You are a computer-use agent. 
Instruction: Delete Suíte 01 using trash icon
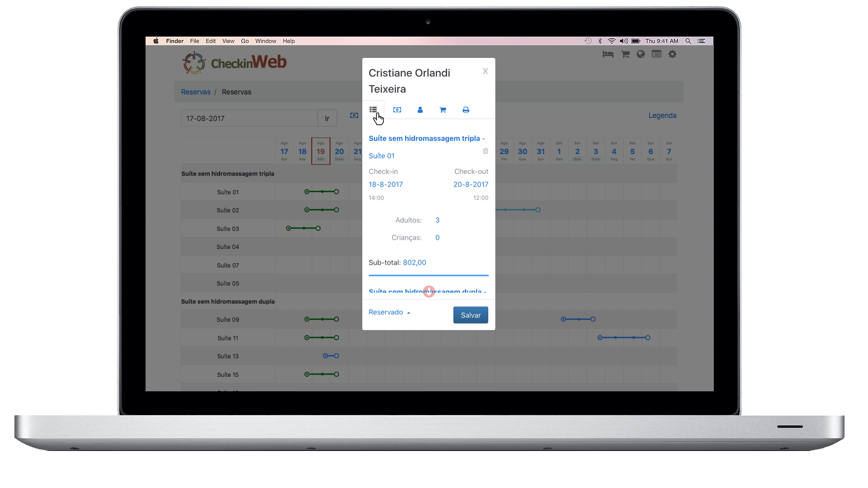[486, 151]
